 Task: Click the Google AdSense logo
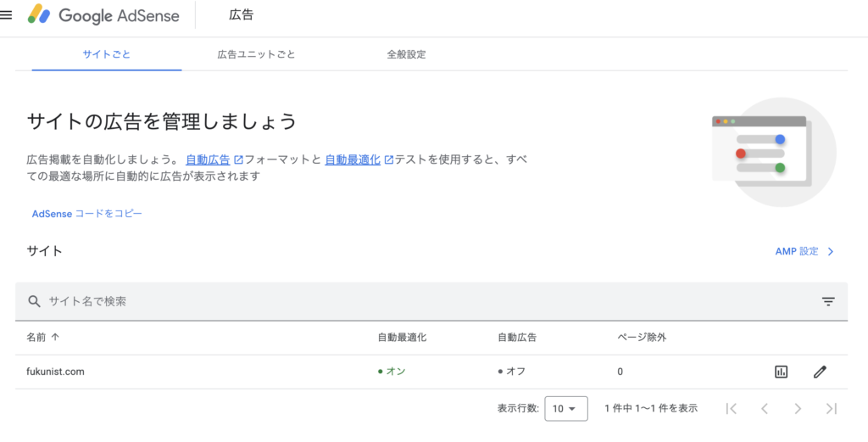click(x=103, y=15)
